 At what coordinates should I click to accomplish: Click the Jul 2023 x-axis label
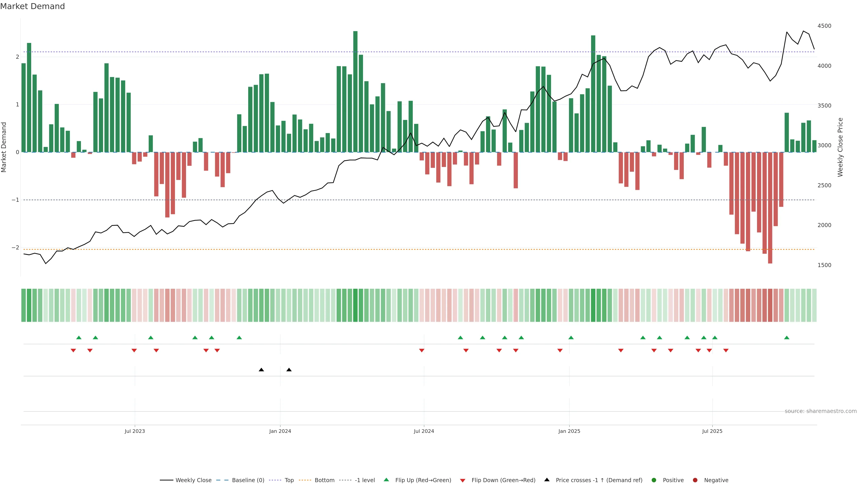pos(134,431)
